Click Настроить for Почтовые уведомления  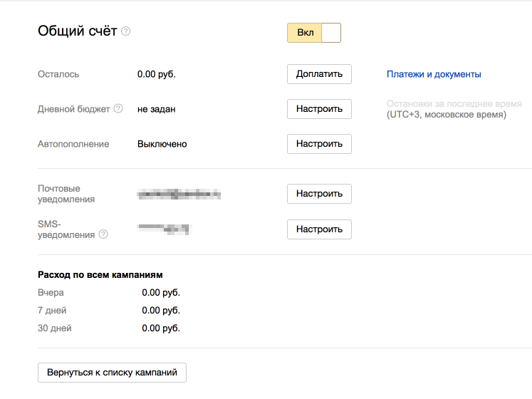pos(319,194)
